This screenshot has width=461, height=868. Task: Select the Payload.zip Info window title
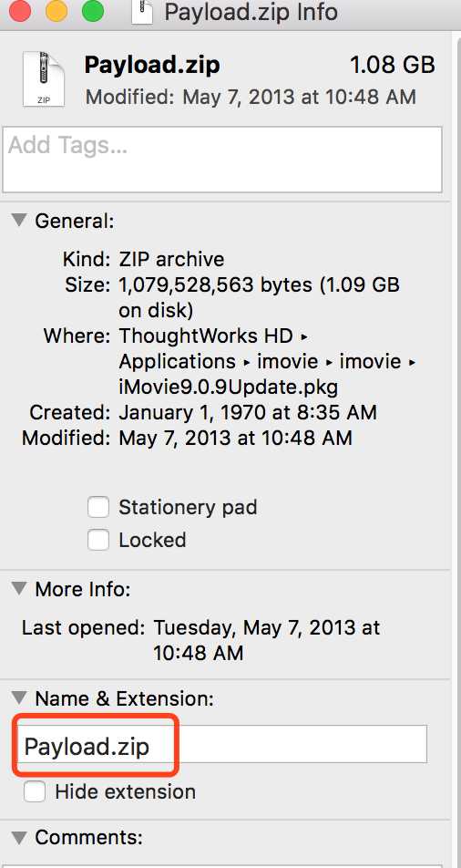[x=251, y=12]
